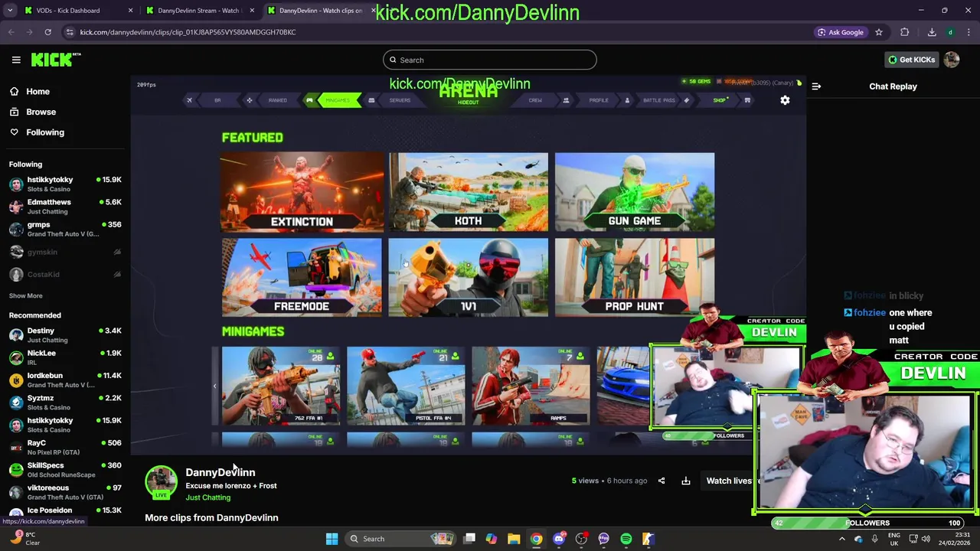Open the Just Chatting category link
Image resolution: width=980 pixels, height=551 pixels.
tap(207, 497)
